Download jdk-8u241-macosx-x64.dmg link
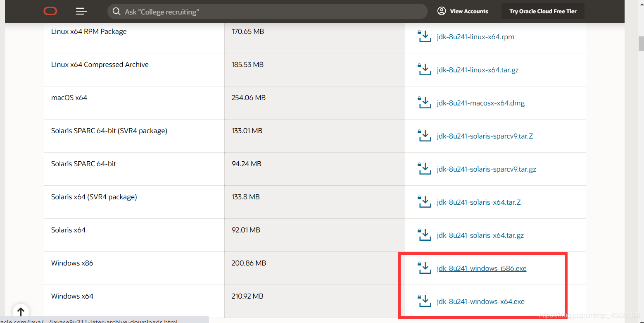Screen dimensions: 644x323 [x=481, y=103]
